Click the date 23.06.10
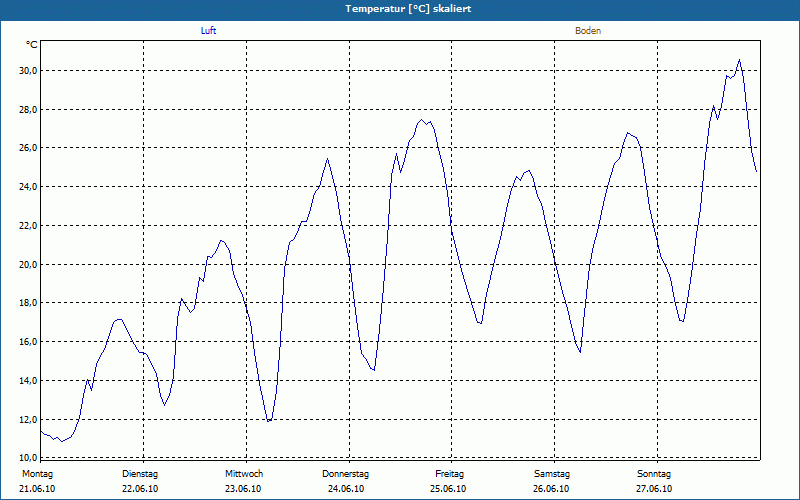This screenshot has width=800, height=500. (x=243, y=489)
